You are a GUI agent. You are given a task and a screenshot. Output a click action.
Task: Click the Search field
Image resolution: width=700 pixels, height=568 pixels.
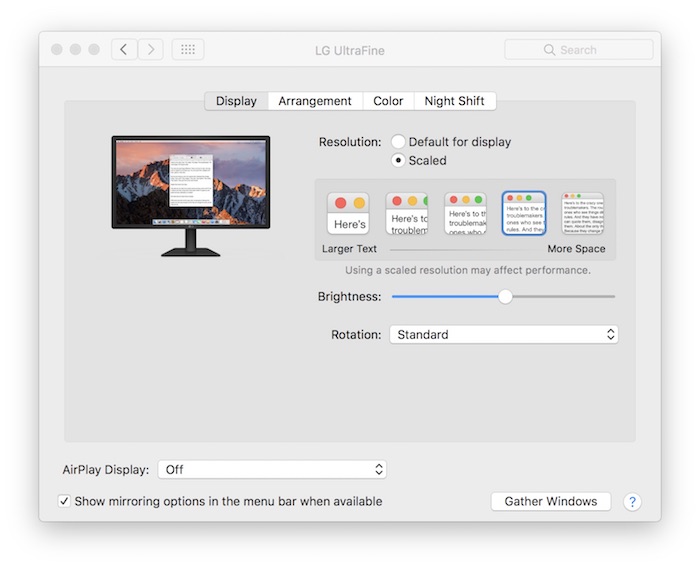579,50
